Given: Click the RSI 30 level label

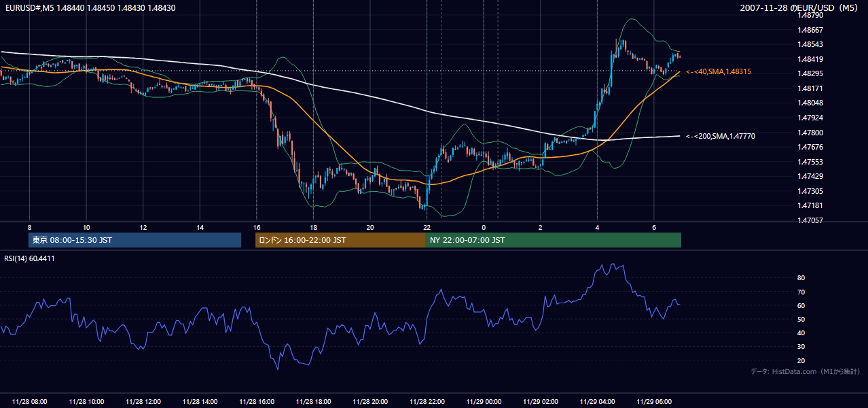Looking at the screenshot, I should [801, 347].
